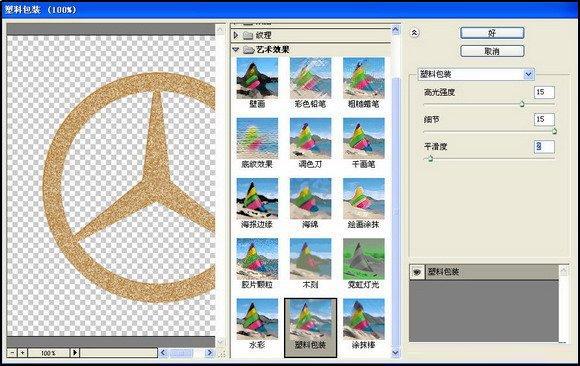Image resolution: width=580 pixels, height=366 pixels.
Task: Select the 干画笔 filter thumbnail
Action: tap(364, 138)
